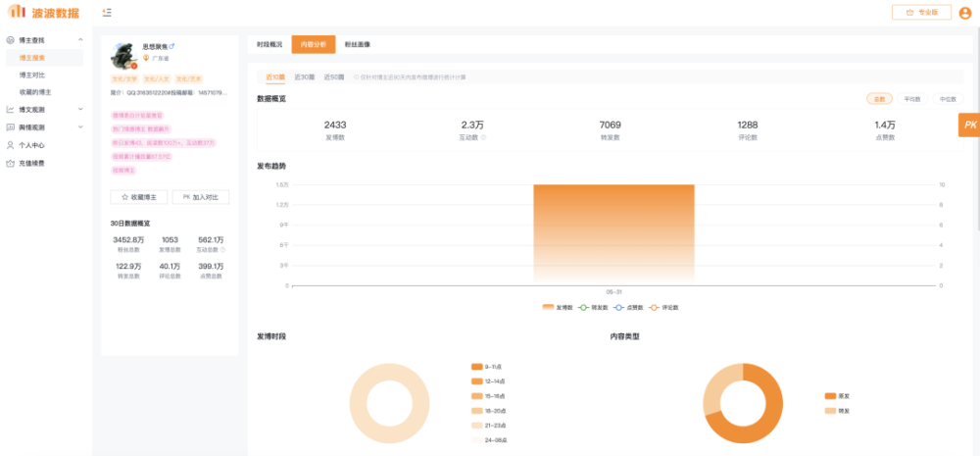Click the 文化/人文 category tag

tap(156, 79)
